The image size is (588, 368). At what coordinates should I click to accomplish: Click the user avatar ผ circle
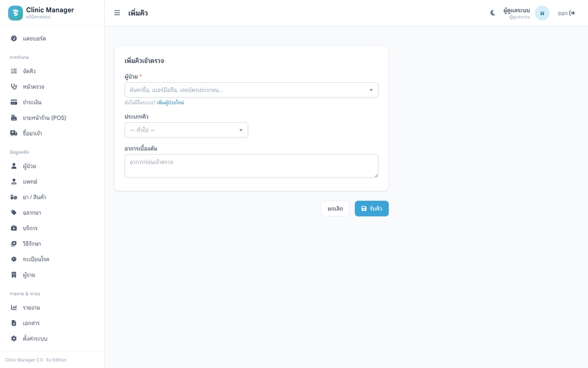pyautogui.click(x=542, y=13)
